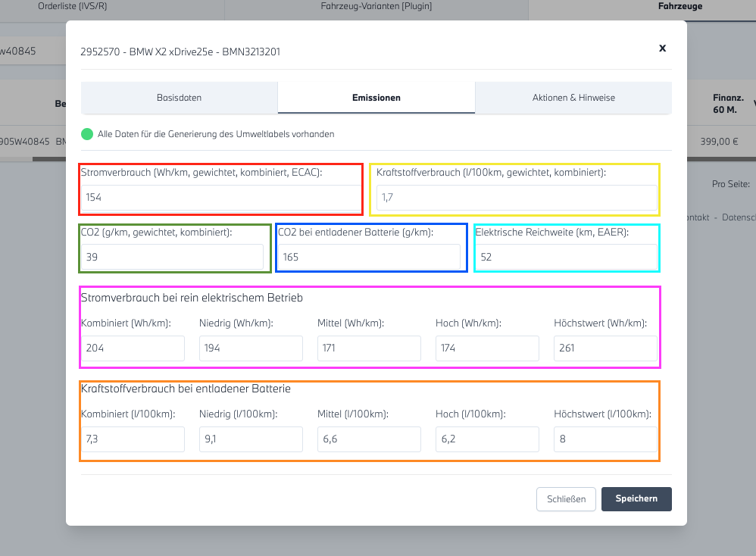Open the Fahrzeug-Varianten [Plugin] background tab
Image resolution: width=756 pixels, height=556 pixels.
click(x=376, y=6)
